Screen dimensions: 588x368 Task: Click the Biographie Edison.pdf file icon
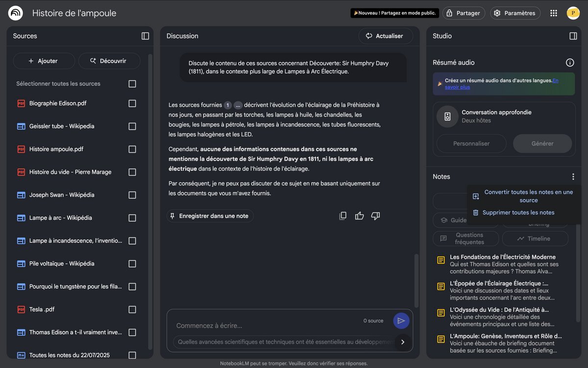coord(21,104)
